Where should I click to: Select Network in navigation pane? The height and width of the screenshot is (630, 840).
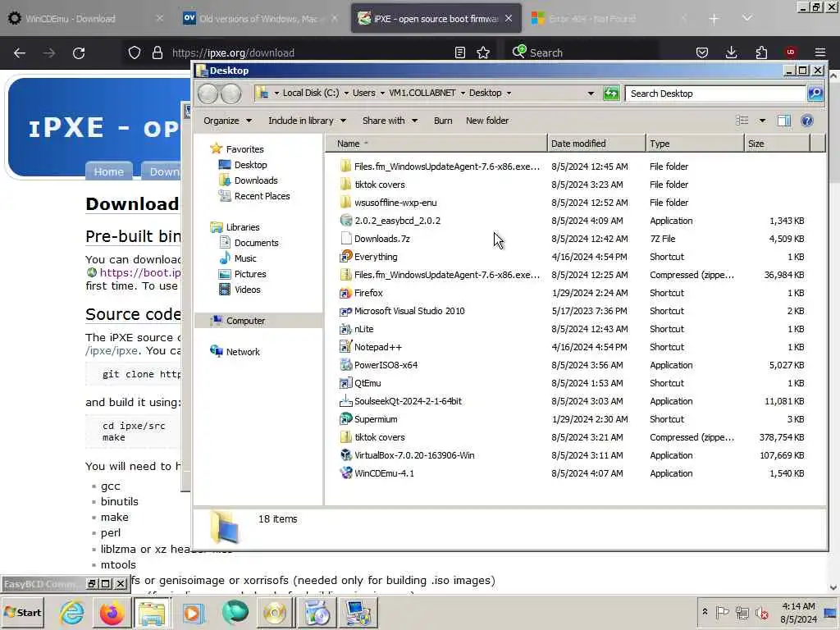tap(243, 352)
